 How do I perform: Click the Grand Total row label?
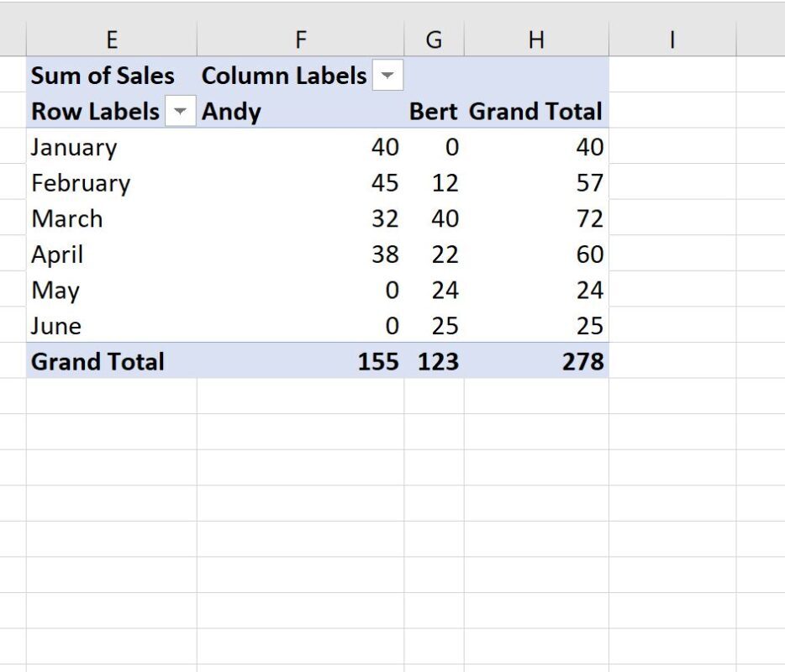pyautogui.click(x=97, y=361)
